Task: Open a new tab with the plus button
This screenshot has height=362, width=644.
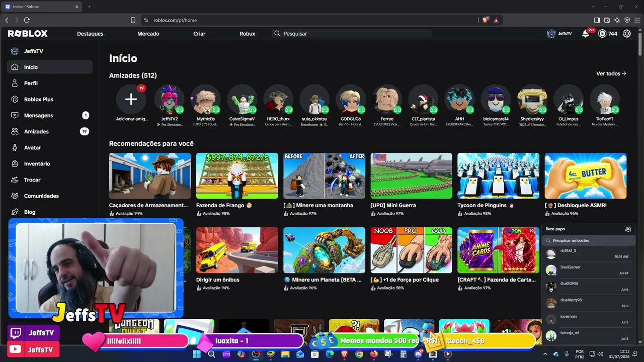Action: (x=89, y=7)
